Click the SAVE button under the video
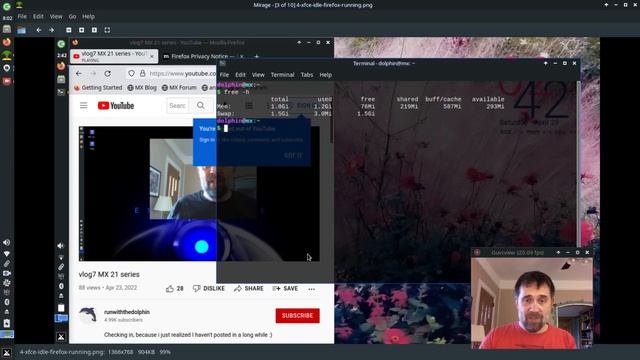This screenshot has width=640, height=360. (285, 289)
